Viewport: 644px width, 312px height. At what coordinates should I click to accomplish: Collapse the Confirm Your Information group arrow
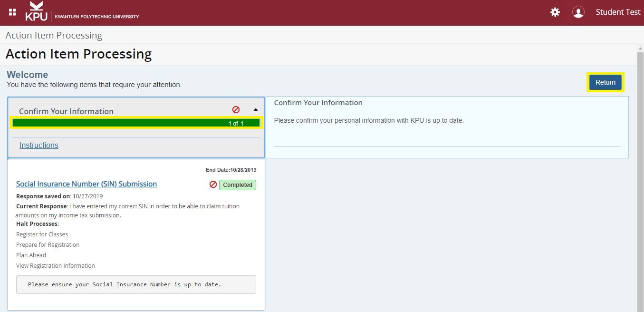(256, 109)
